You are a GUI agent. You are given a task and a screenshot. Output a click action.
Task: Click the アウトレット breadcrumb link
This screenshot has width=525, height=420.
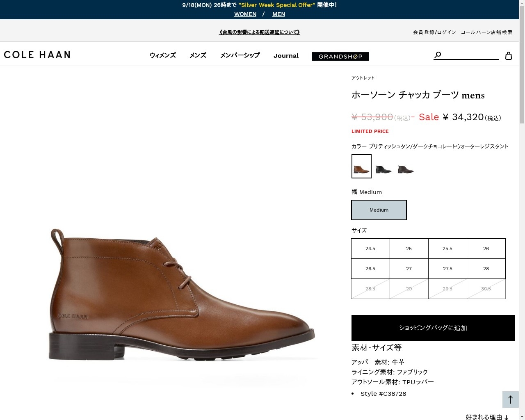point(363,78)
